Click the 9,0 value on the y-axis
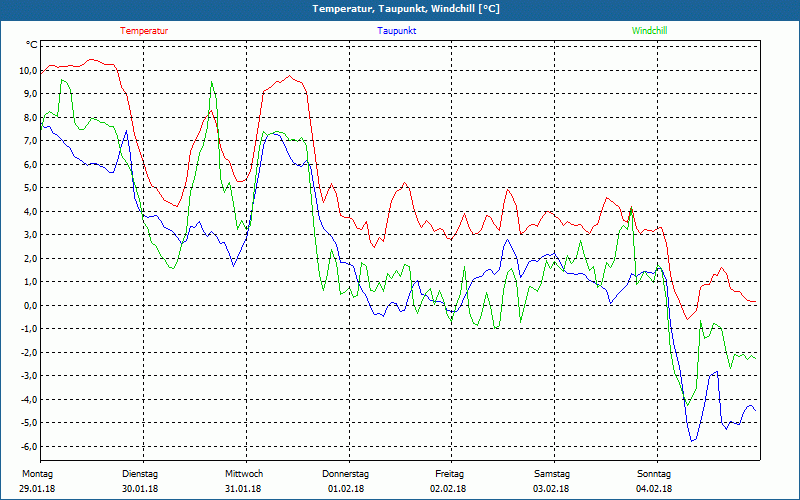The image size is (800, 500). click(30, 94)
